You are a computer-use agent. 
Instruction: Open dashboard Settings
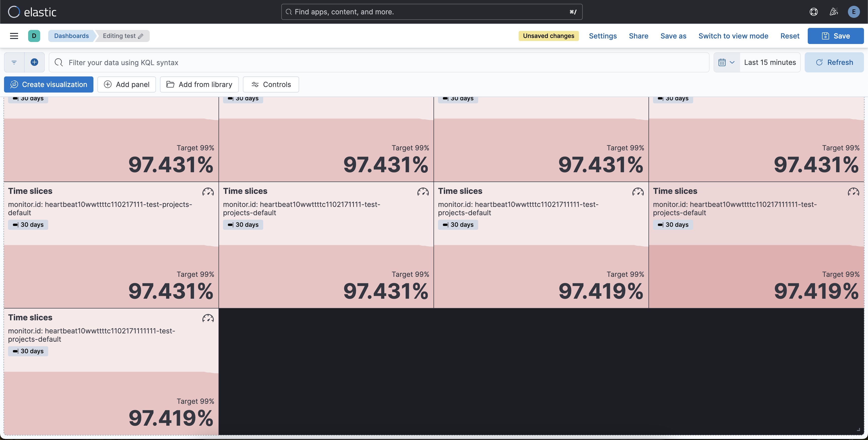point(603,36)
